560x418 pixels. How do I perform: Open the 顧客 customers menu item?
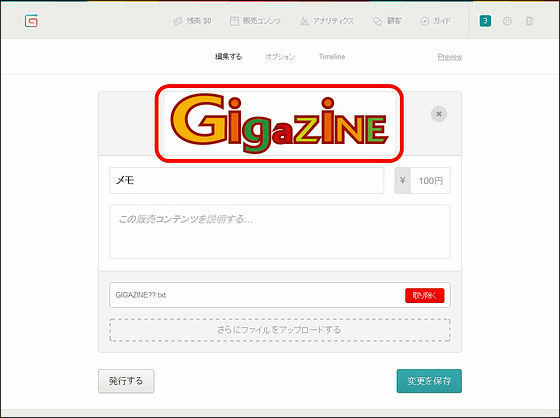pyautogui.click(x=387, y=21)
